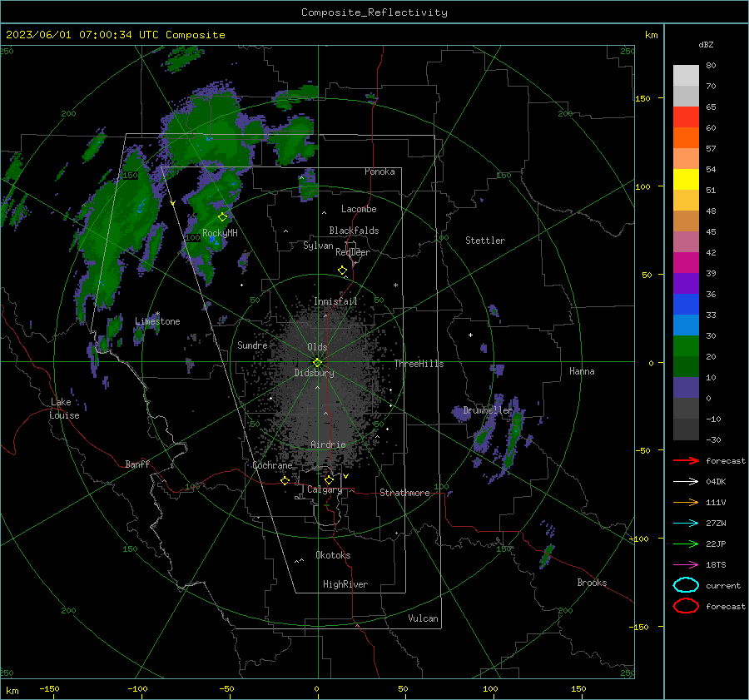Image resolution: width=749 pixels, height=700 pixels.
Task: Click the 2023/06/01 07:00:34 UTC timestamp
Action: click(x=116, y=35)
